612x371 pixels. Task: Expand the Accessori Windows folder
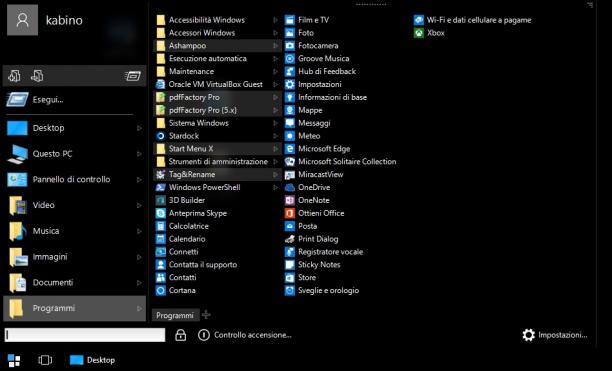coord(217,33)
